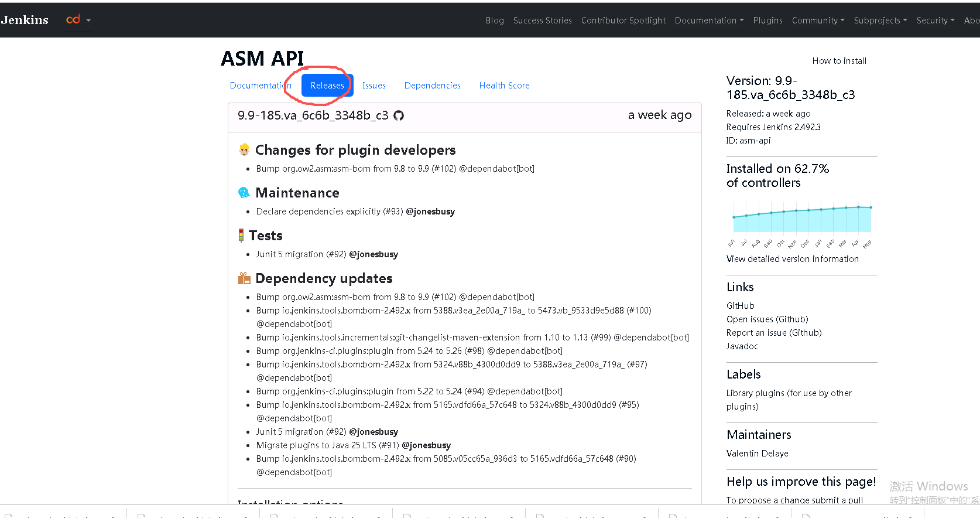This screenshot has height=518, width=980.
Task: Click 'a week ago' release timestamp
Action: [660, 115]
